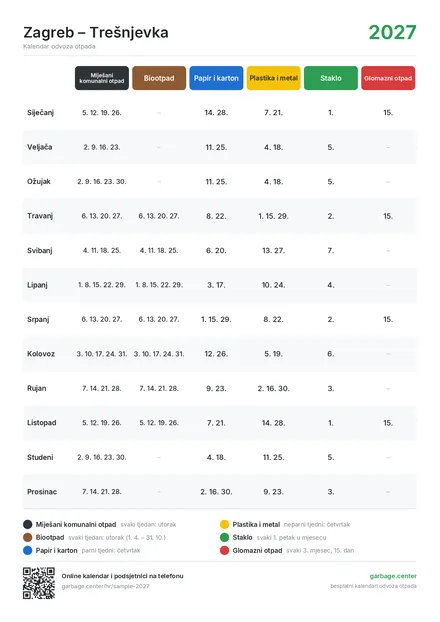The image size is (440, 622).
Task: Click the blue Papir i karton legend dot
Action: [x=27, y=551]
